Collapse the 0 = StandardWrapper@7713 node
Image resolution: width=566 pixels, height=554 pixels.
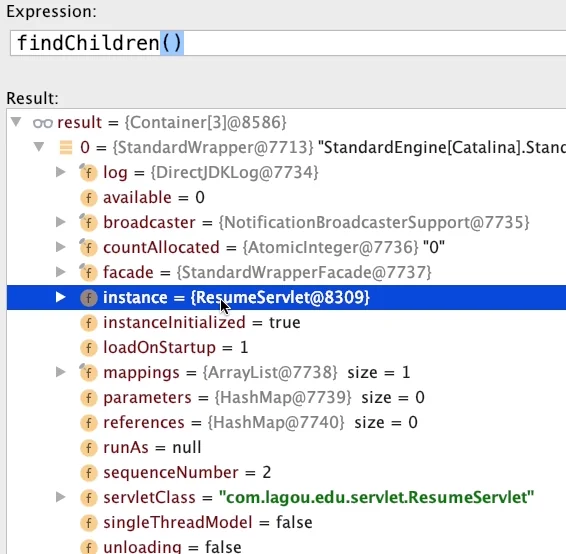pyautogui.click(x=39, y=147)
